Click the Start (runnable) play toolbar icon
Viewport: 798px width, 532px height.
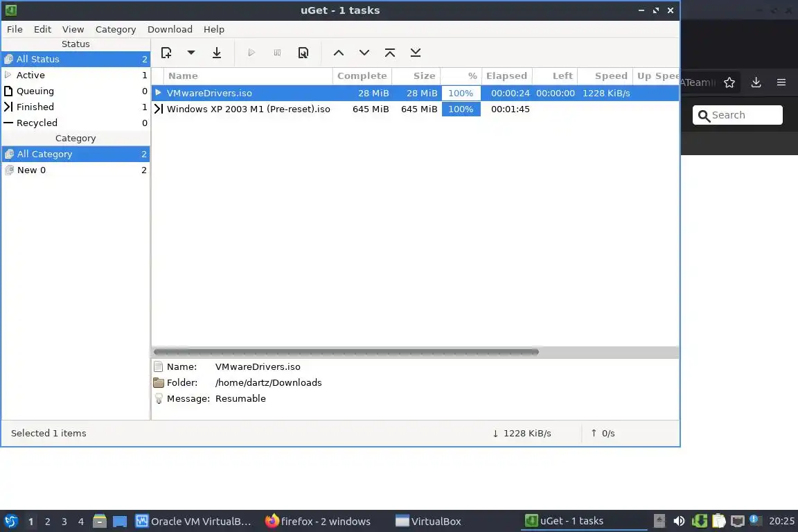(251, 53)
